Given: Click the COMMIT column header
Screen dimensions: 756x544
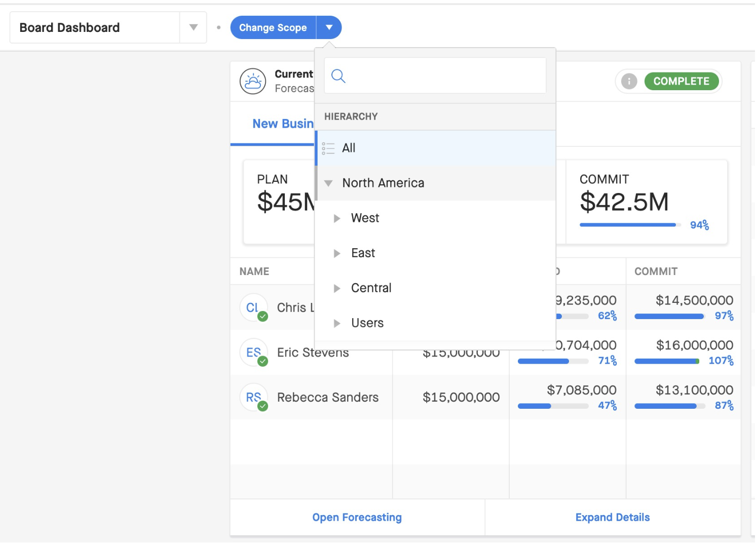Looking at the screenshot, I should click(x=656, y=271).
